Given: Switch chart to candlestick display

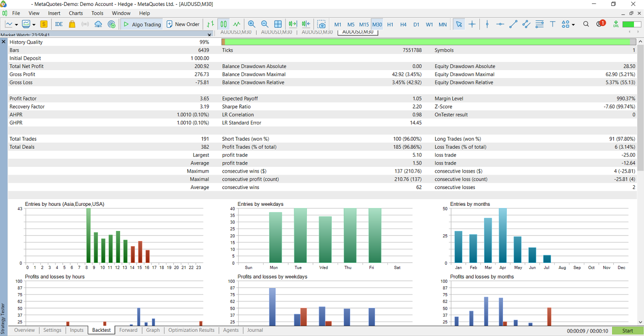Looking at the screenshot, I should [x=224, y=24].
